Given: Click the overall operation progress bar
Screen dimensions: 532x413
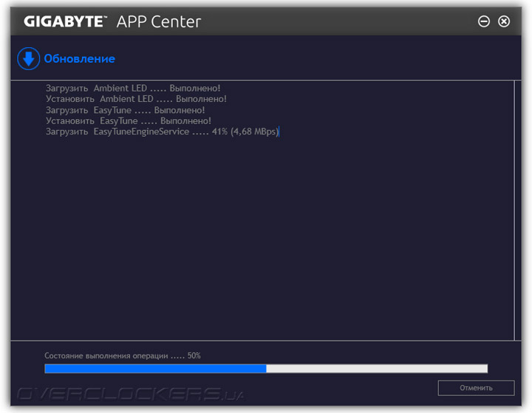Looking at the screenshot, I should tap(266, 369).
